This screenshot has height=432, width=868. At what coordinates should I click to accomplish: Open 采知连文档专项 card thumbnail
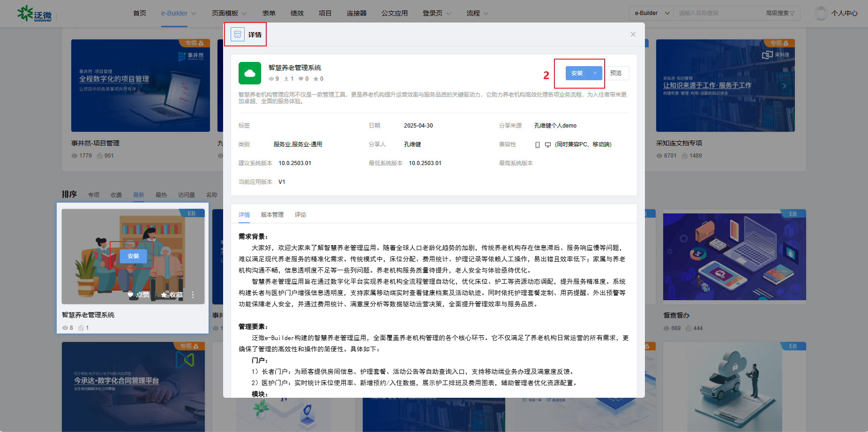click(726, 85)
